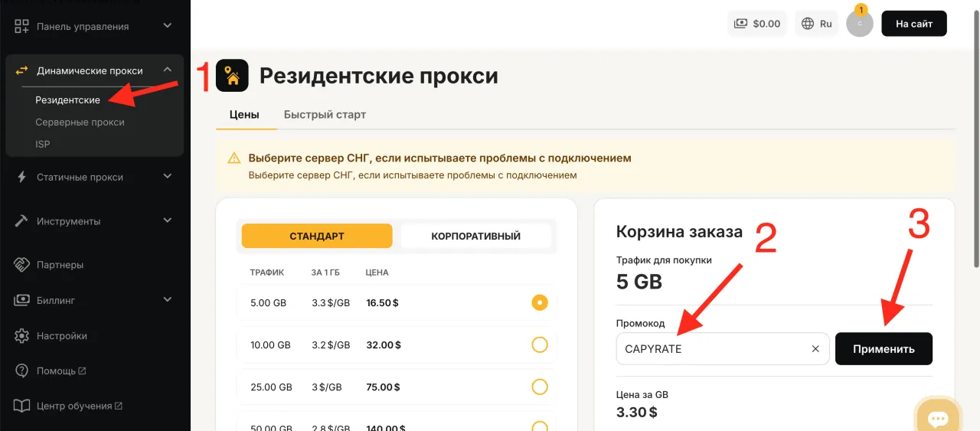Select the 5.00 GB traffic plan

pyautogui.click(x=540, y=303)
